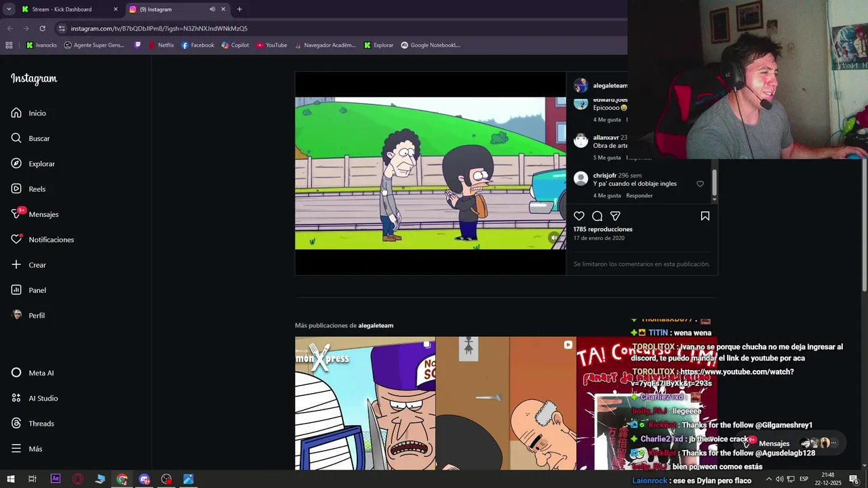The image size is (868, 488).
Task: Close the Kick Dashboard tab
Action: pos(115,9)
